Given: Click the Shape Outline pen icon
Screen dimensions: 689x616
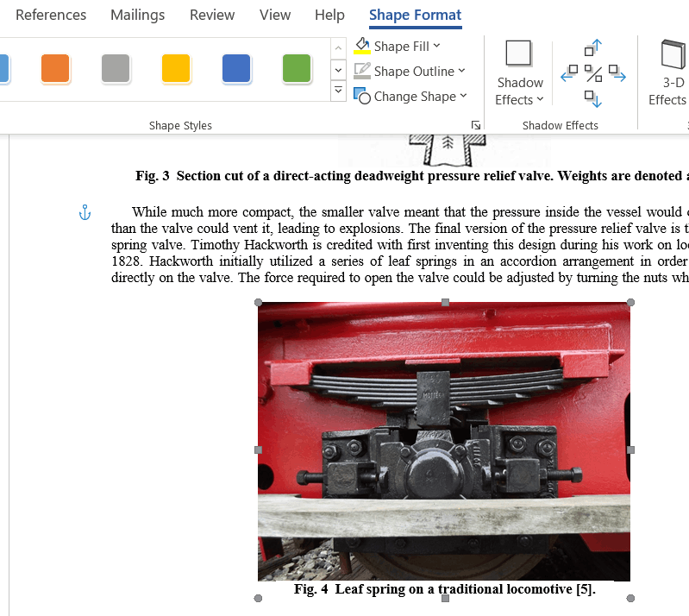Looking at the screenshot, I should tap(362, 71).
